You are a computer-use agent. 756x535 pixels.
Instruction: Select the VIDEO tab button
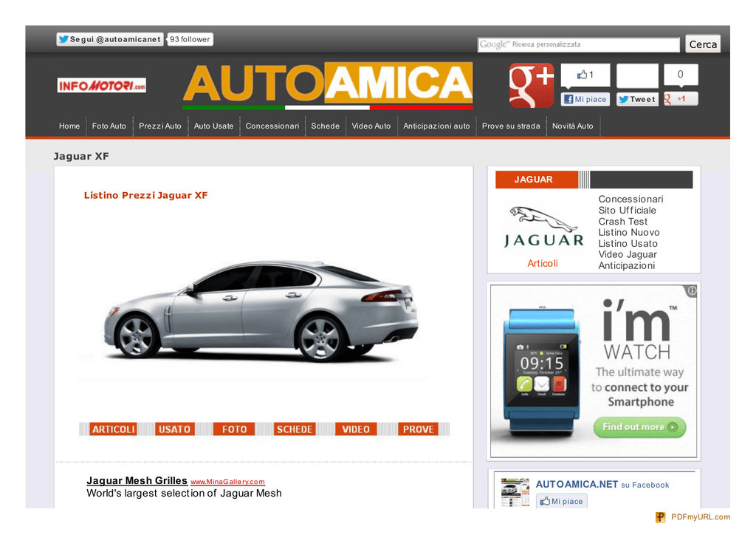tap(356, 429)
